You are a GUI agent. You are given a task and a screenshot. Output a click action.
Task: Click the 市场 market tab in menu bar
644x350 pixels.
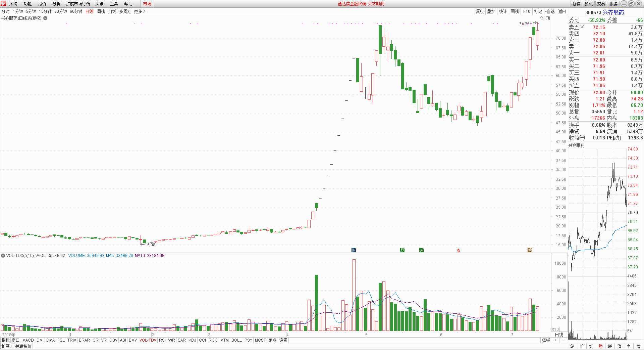147,4
